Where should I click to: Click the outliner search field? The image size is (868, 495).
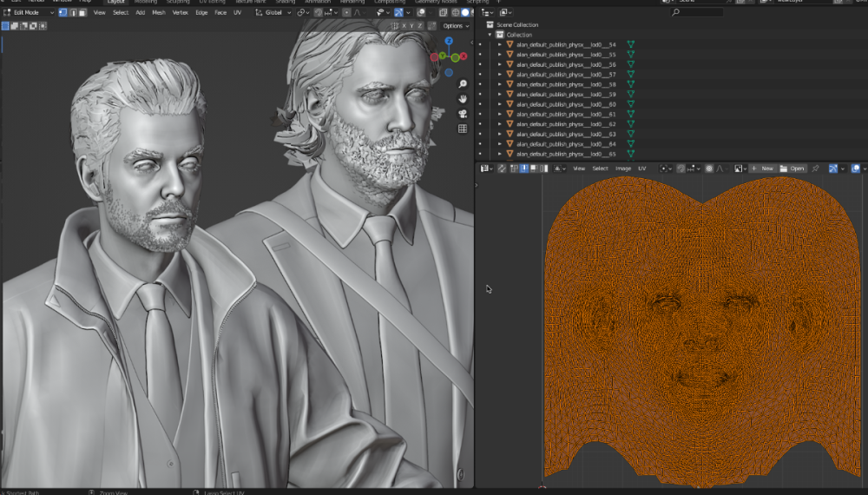pos(699,13)
